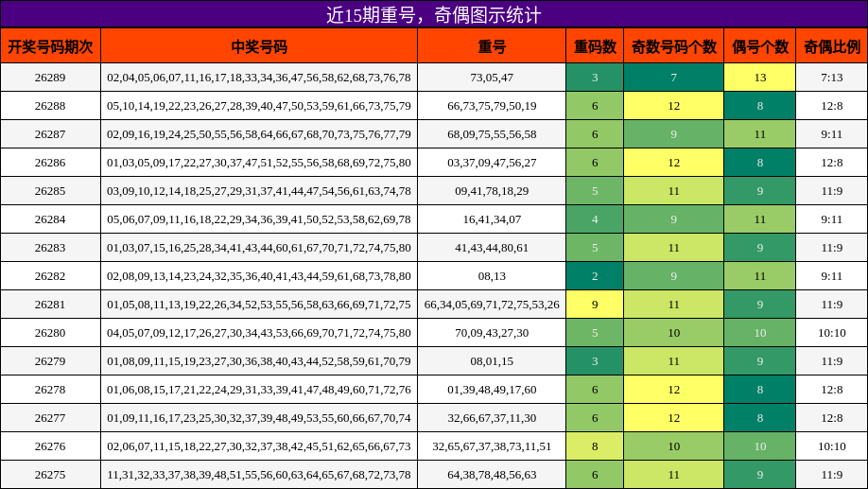The height and width of the screenshot is (489, 868).
Task: Select the 重码数 column header
Action: [595, 46]
